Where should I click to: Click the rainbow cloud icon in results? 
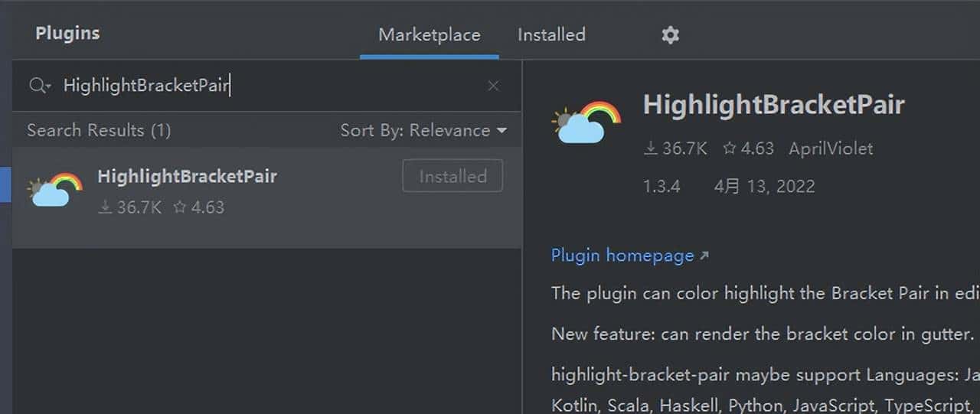pos(54,190)
